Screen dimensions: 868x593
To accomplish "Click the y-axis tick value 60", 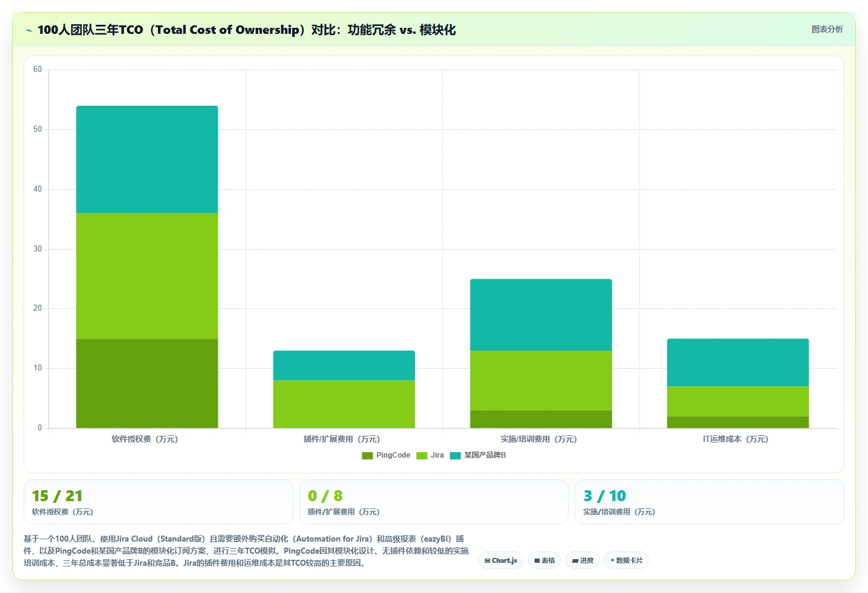I will click(x=38, y=70).
